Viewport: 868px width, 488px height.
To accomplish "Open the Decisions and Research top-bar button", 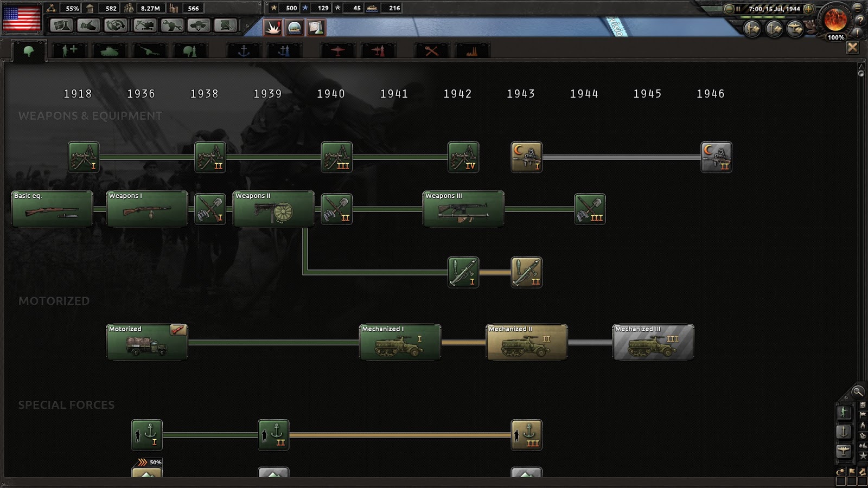I will (61, 25).
